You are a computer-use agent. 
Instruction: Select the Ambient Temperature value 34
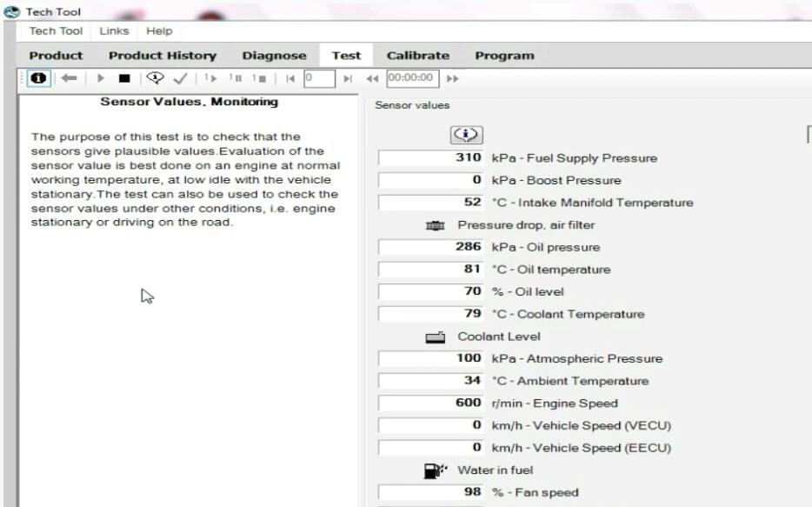[x=431, y=380]
